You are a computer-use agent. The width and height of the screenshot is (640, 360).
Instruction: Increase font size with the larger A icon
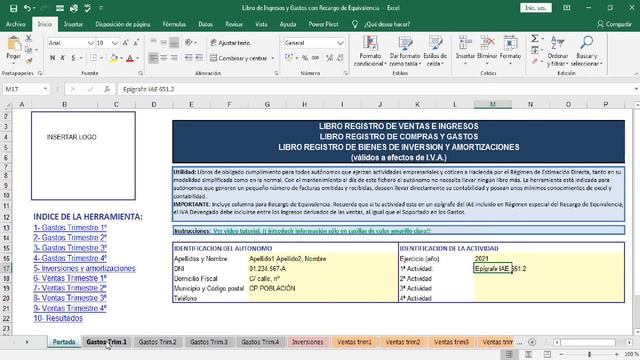(126, 43)
